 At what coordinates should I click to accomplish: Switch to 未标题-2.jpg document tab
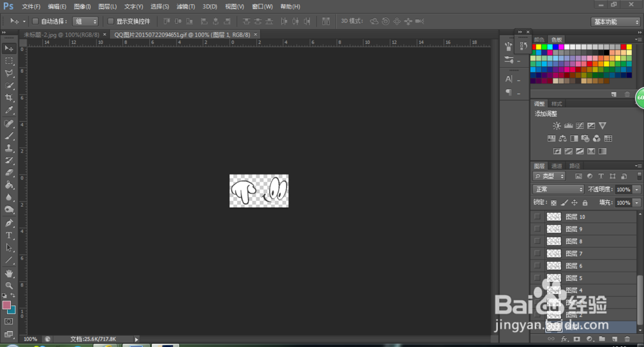[62, 35]
